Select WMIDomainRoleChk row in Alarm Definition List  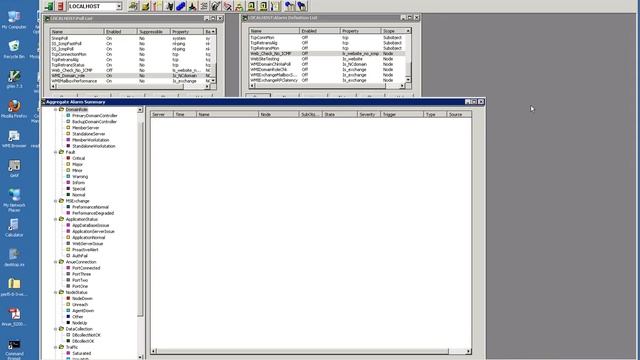pos(327,69)
